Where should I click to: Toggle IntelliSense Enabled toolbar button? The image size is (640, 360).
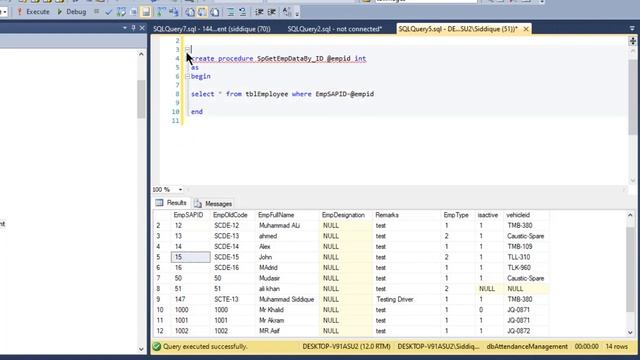pos(146,12)
